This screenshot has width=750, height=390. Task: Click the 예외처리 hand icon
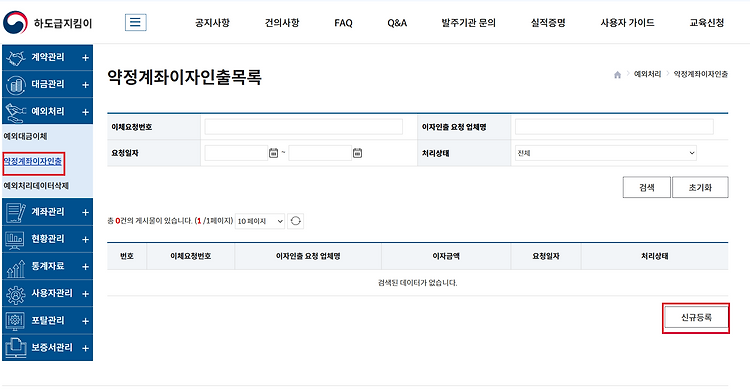tap(15, 112)
